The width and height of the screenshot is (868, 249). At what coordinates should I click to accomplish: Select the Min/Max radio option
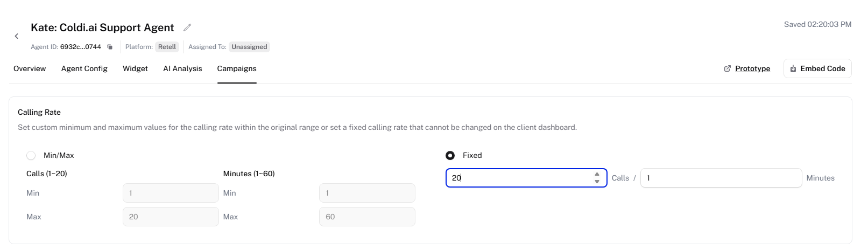[x=31, y=155]
